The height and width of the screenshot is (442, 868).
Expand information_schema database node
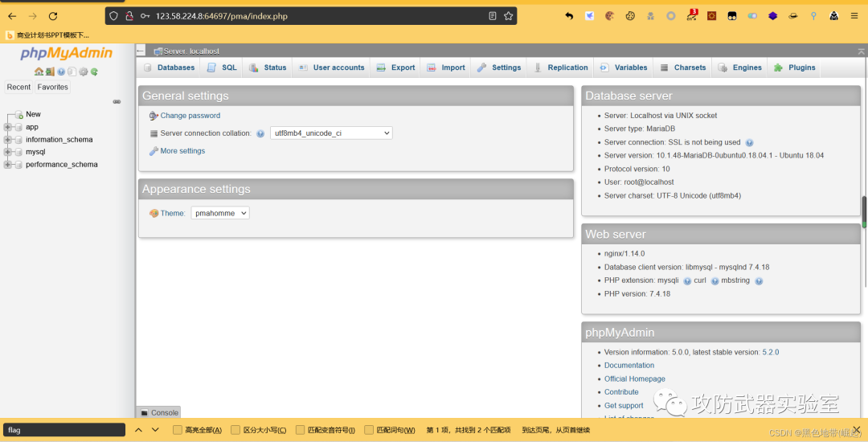pyautogui.click(x=8, y=140)
